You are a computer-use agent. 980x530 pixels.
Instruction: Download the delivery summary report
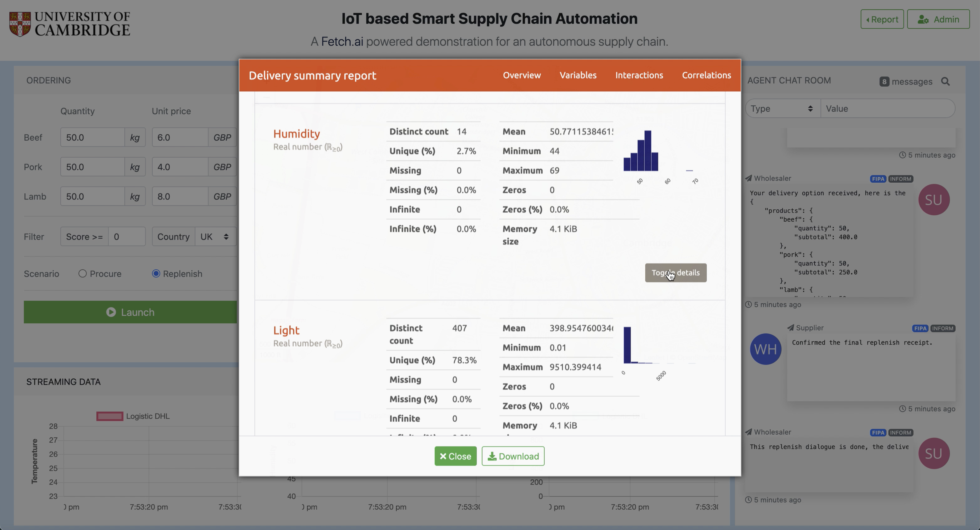pyautogui.click(x=513, y=456)
